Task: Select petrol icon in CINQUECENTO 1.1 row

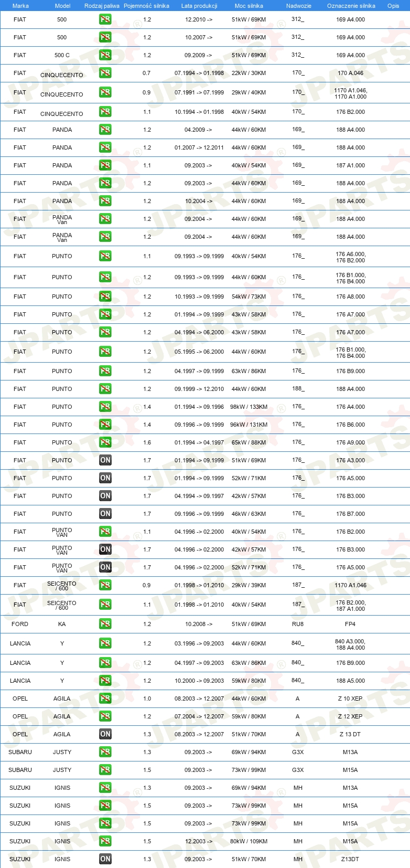Action: click(x=105, y=112)
